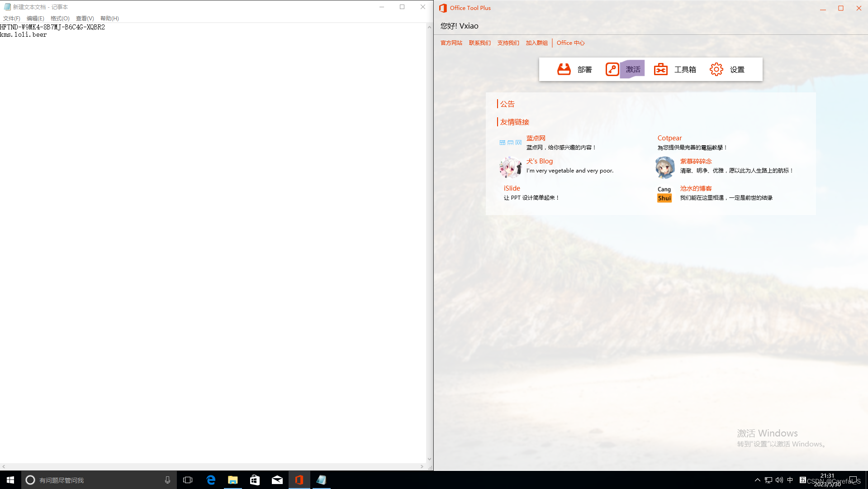
Task: Click Notepad vertical scrollbar up arrow
Action: pos(429,27)
